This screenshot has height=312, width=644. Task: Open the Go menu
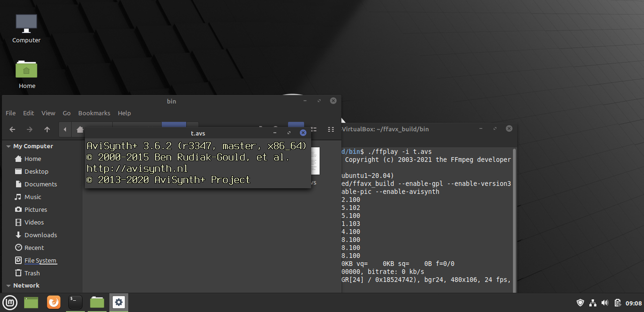pyautogui.click(x=66, y=113)
